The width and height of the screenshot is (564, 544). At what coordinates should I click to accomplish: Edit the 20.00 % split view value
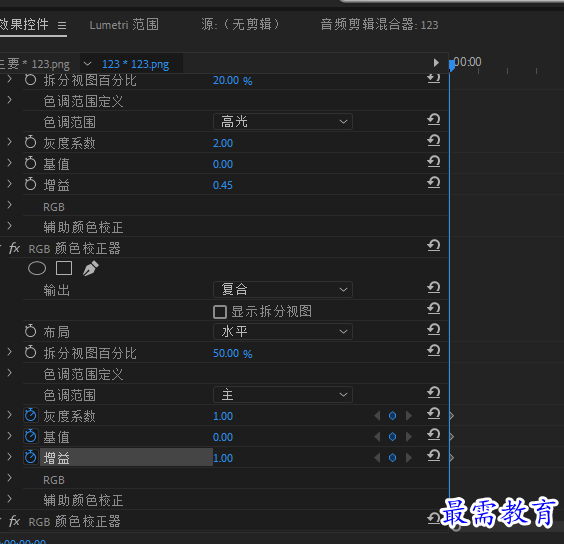tap(232, 81)
